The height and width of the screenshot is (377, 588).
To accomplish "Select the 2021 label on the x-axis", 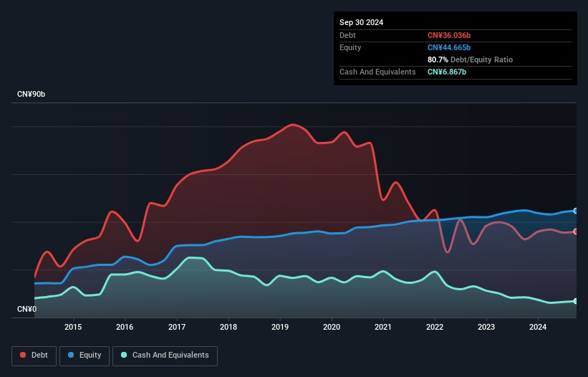I will point(383,328).
